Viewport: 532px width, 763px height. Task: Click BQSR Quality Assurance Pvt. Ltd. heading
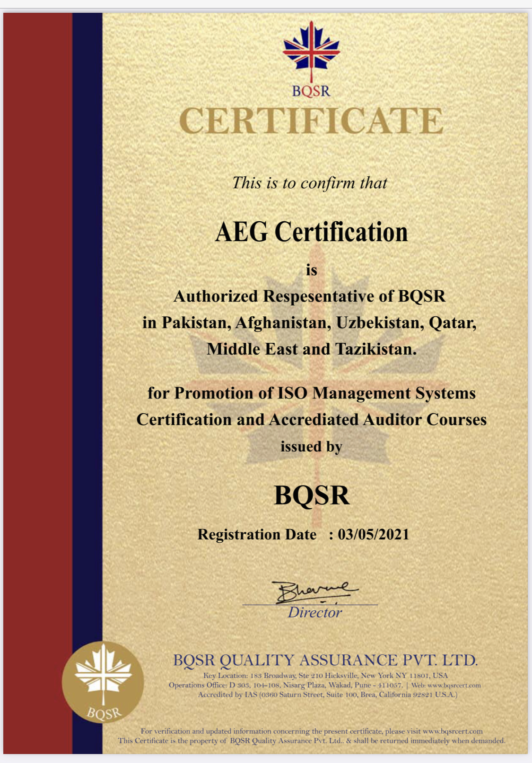click(325, 660)
